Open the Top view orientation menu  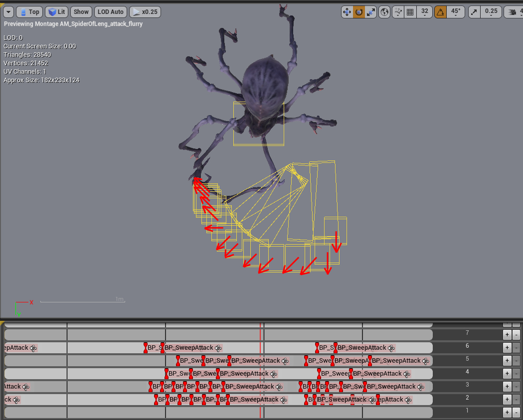29,12
